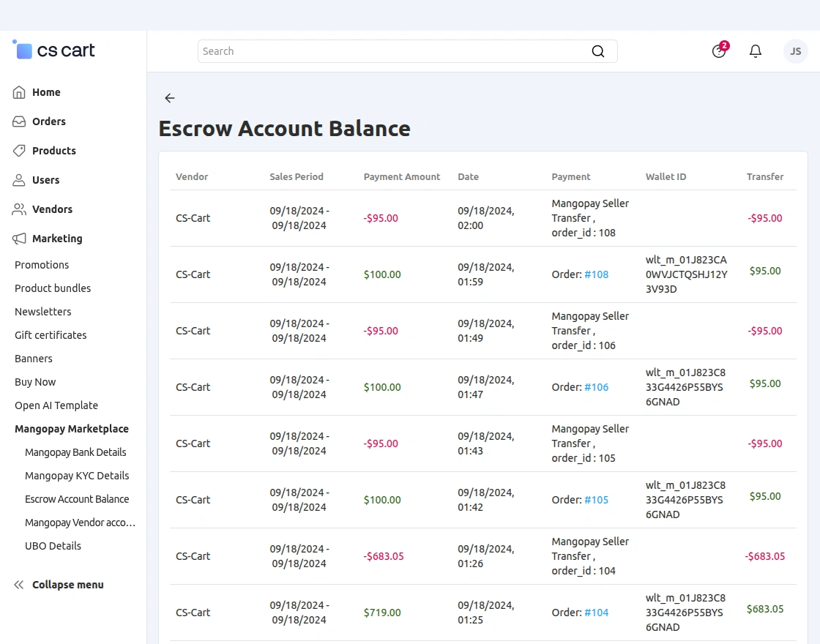Screen dimensions: 820x644
Task: Open order #108 link
Action: click(x=596, y=275)
